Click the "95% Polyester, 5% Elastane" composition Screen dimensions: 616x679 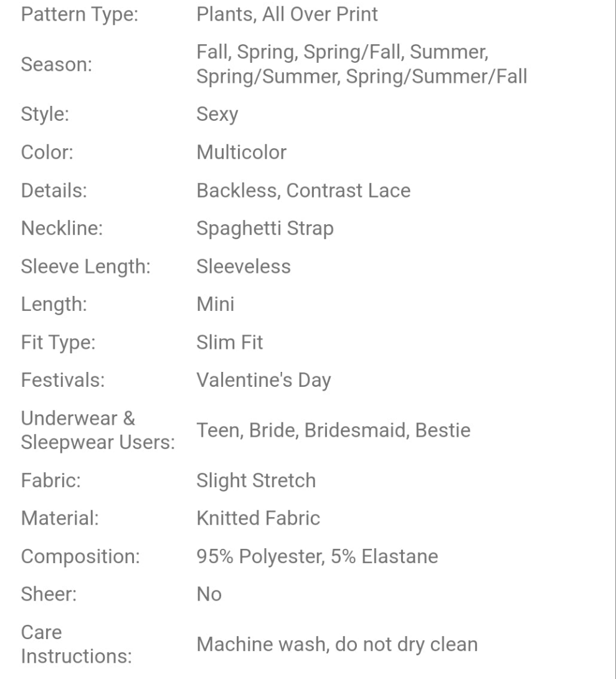pos(317,556)
